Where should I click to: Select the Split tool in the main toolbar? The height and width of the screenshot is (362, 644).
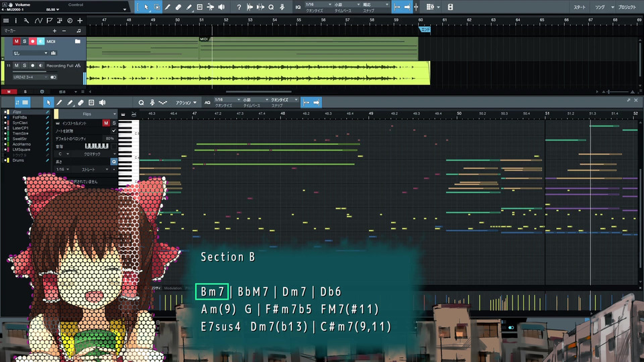[x=168, y=7]
